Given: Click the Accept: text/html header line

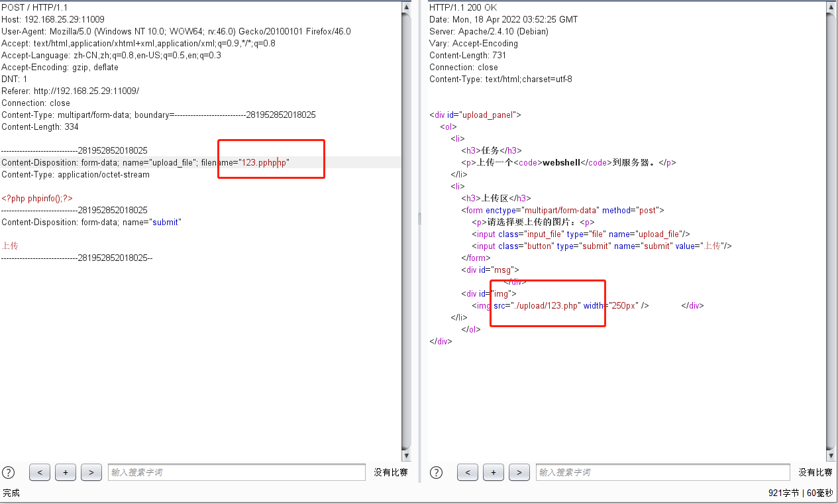Looking at the screenshot, I should pyautogui.click(x=138, y=43).
